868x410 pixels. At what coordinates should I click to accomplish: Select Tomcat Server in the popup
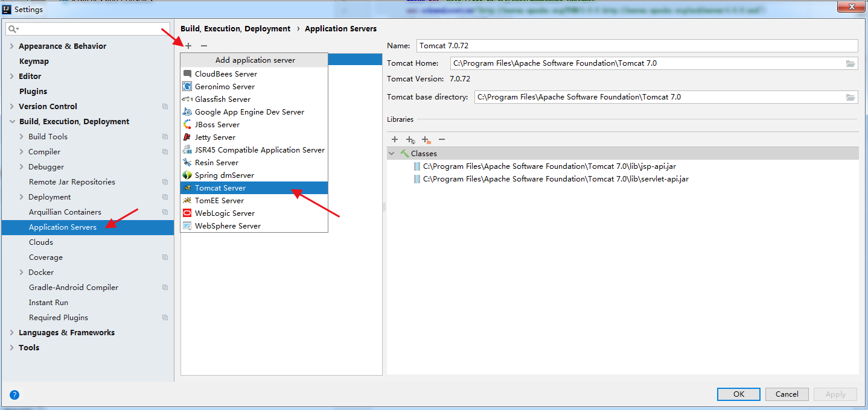[254, 188]
